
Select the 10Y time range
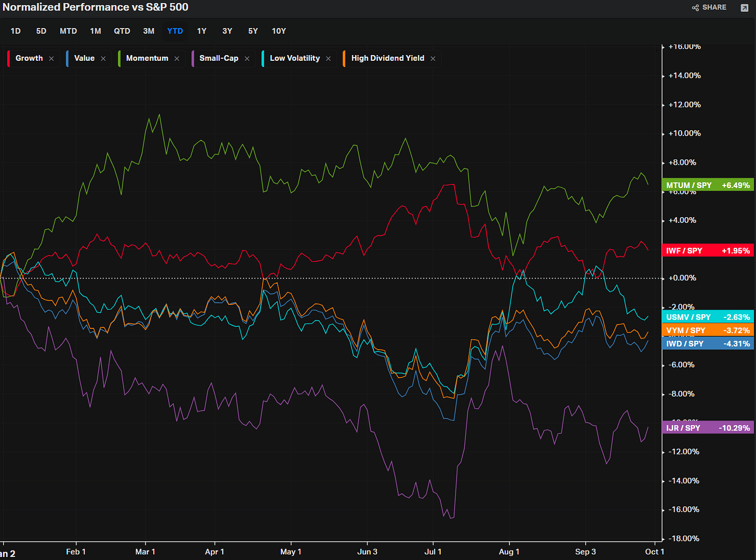coord(279,31)
